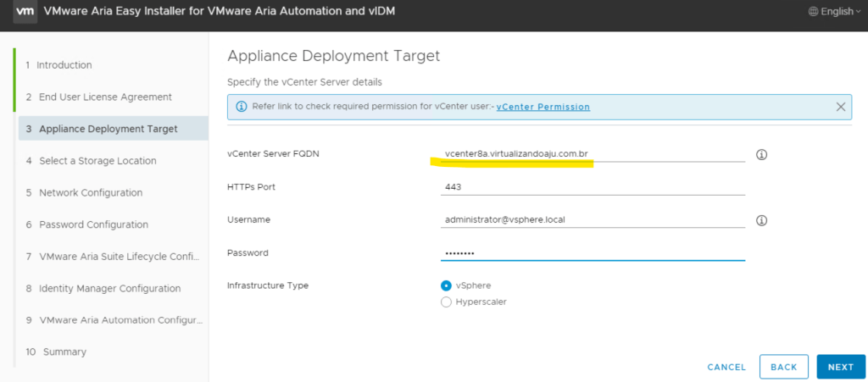Click the info icon beside vCenter Server FQDN
Screen dimensions: 868x382
[x=761, y=155]
